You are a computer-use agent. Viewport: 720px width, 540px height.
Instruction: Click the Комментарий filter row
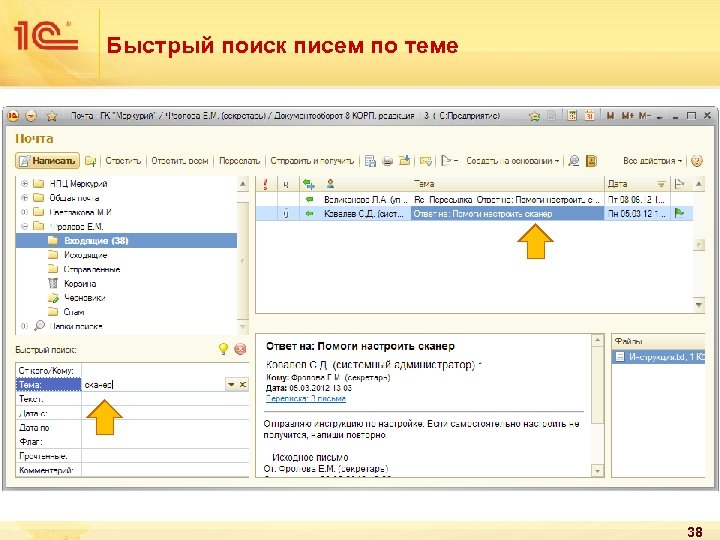[x=132, y=470]
